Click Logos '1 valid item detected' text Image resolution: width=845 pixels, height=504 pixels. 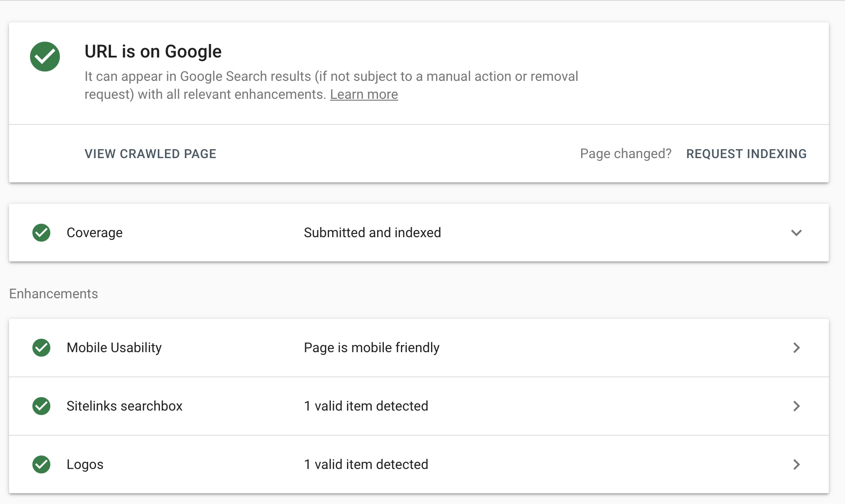tap(366, 464)
